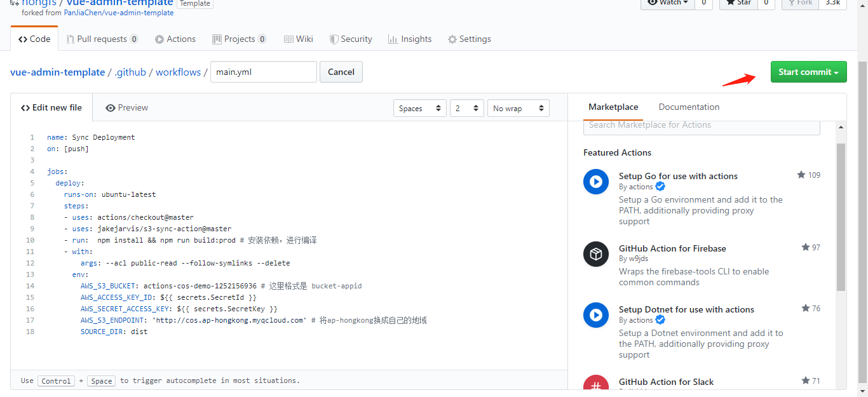This screenshot has width=868, height=397.
Task: Click the Template badge near repo name
Action: [194, 3]
